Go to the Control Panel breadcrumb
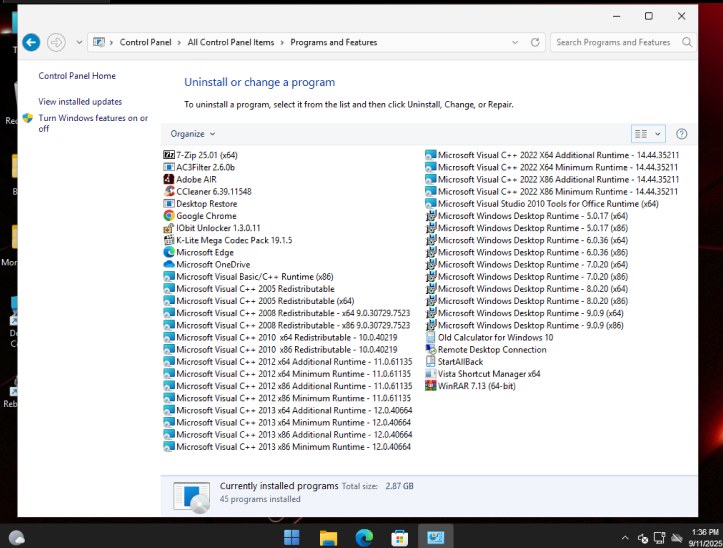This screenshot has height=548, width=723. [x=145, y=42]
